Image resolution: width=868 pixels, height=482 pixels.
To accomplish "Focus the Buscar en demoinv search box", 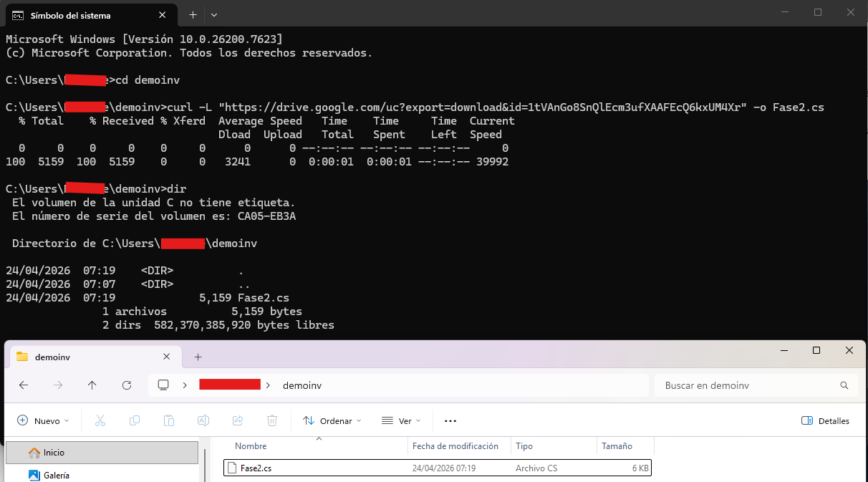I will [x=756, y=385].
